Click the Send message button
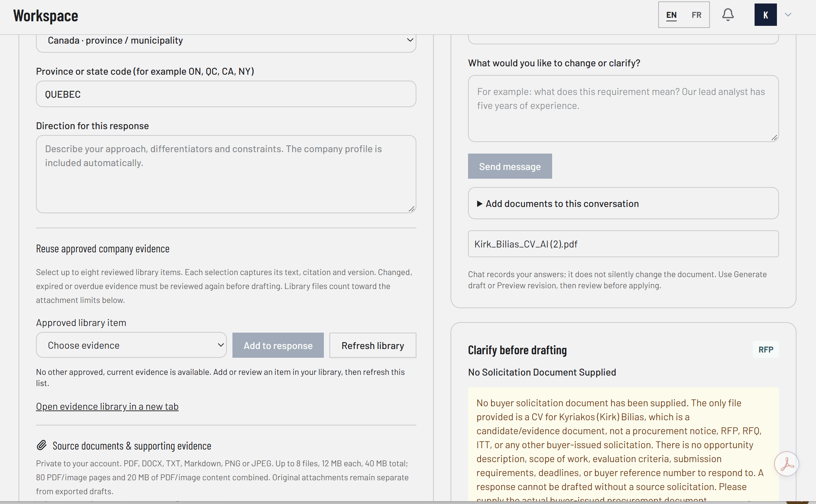The width and height of the screenshot is (816, 504). [x=510, y=166]
